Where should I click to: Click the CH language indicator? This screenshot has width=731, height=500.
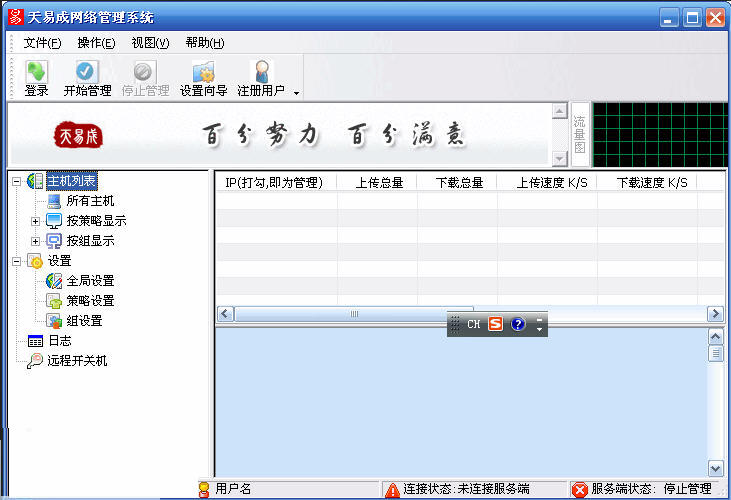tap(474, 324)
